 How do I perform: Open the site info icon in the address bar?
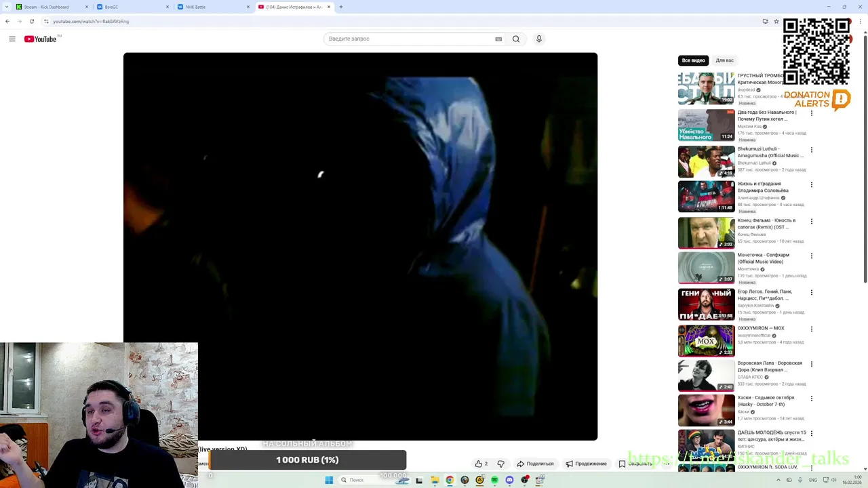(46, 21)
